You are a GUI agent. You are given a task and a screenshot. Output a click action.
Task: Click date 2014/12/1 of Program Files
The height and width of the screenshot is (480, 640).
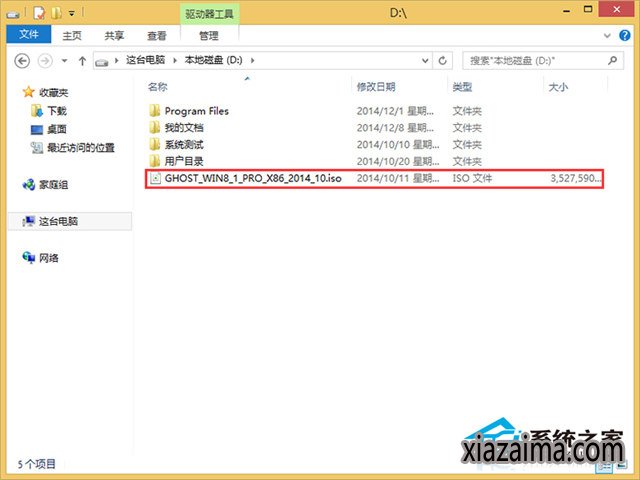[395, 111]
